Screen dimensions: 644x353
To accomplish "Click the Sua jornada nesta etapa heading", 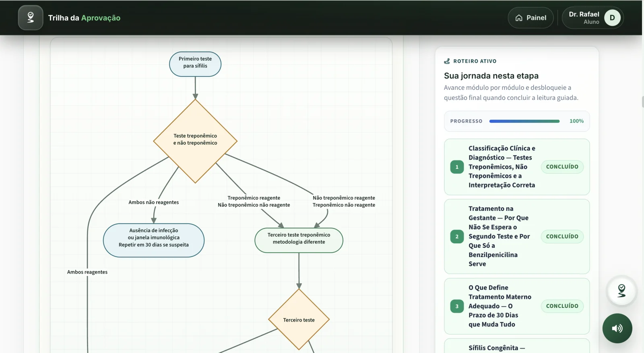I will [x=491, y=76].
